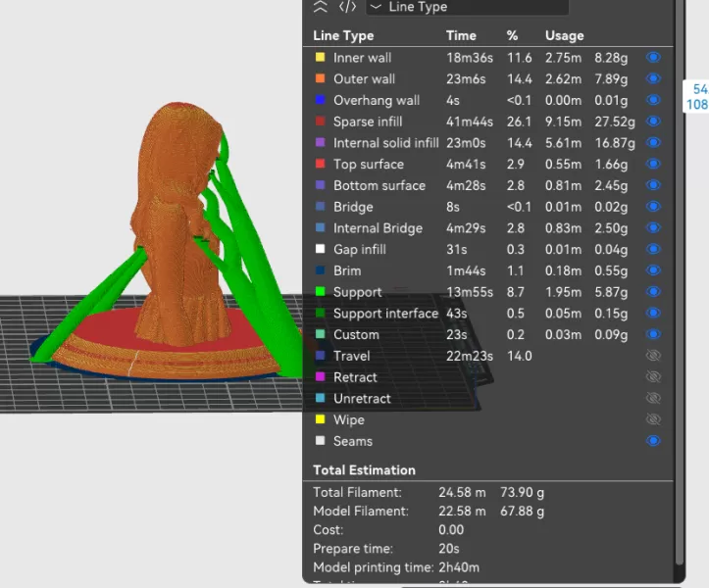The width and height of the screenshot is (709, 588).
Task: Toggle Overhang wall visibility
Action: [x=653, y=100]
